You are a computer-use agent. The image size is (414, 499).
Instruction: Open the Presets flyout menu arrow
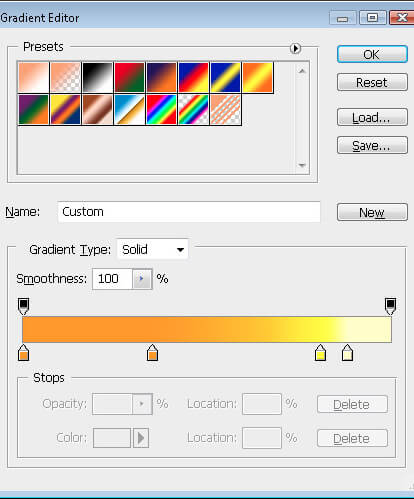point(295,49)
